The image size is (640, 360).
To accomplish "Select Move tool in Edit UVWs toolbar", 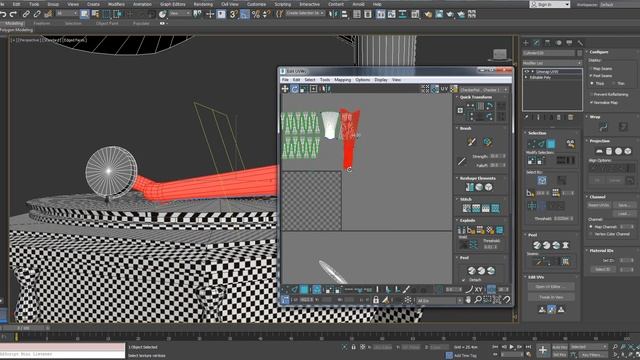I will point(285,89).
